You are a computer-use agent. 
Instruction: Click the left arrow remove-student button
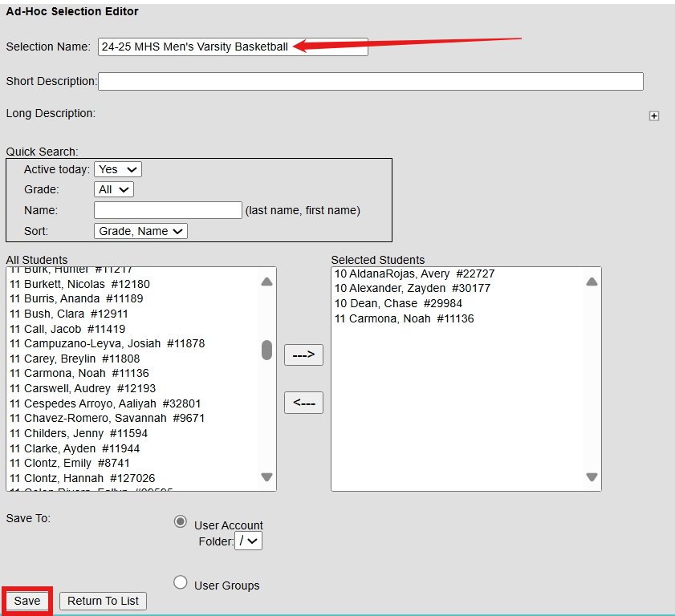pos(303,403)
